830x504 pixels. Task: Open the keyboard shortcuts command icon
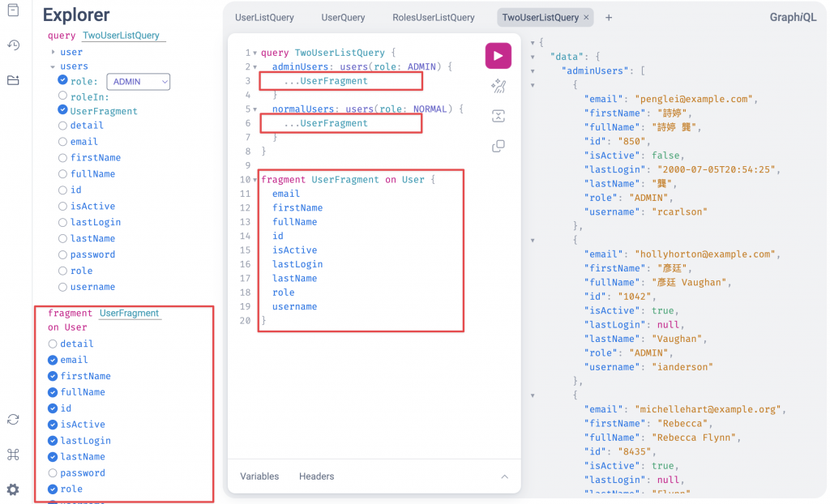[13, 455]
